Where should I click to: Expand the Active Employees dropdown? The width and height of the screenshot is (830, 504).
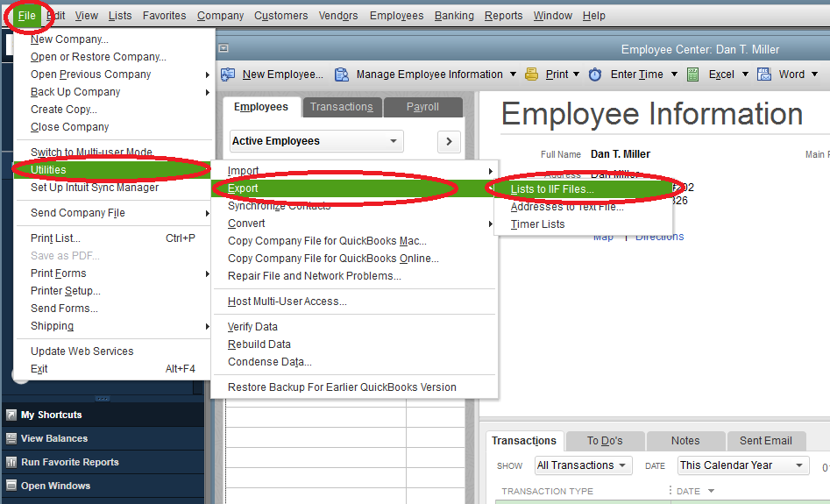(x=394, y=141)
